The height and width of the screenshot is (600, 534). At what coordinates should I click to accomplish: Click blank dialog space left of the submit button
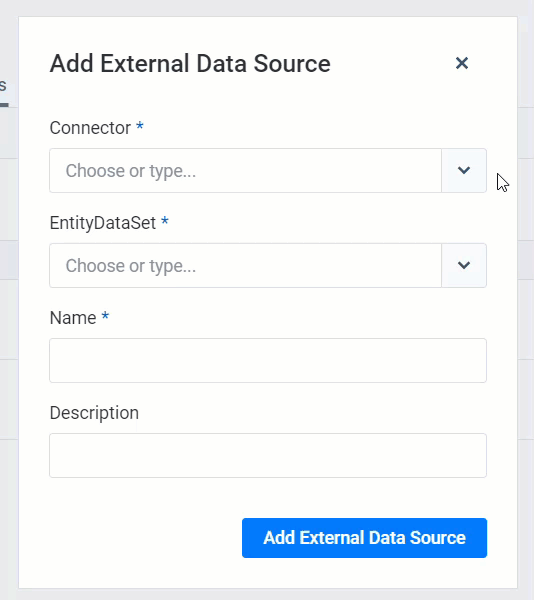pos(145,538)
